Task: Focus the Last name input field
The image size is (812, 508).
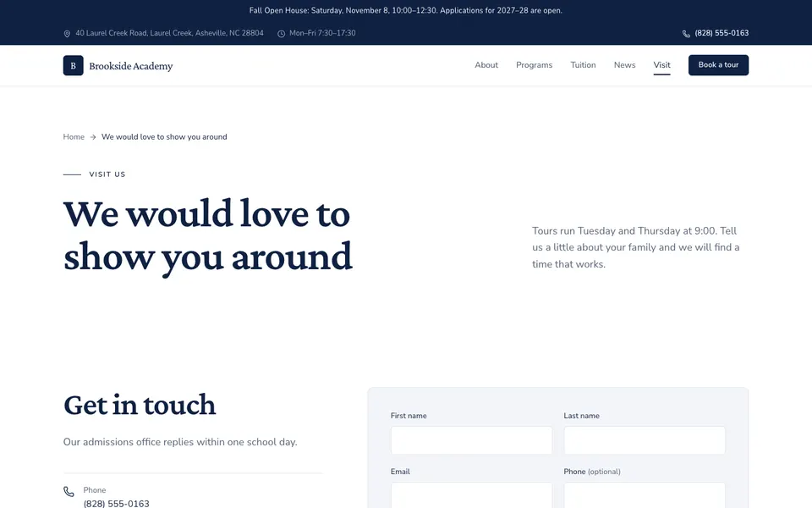Action: click(x=645, y=440)
